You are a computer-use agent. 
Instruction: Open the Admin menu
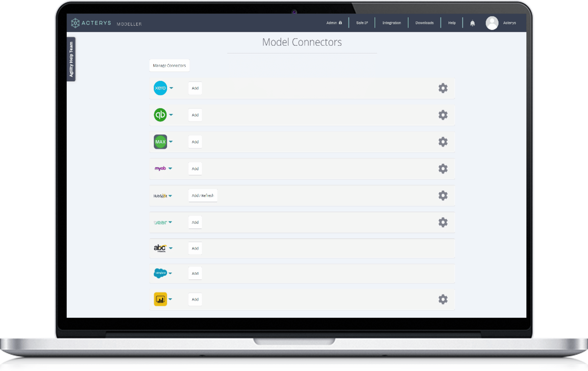333,23
